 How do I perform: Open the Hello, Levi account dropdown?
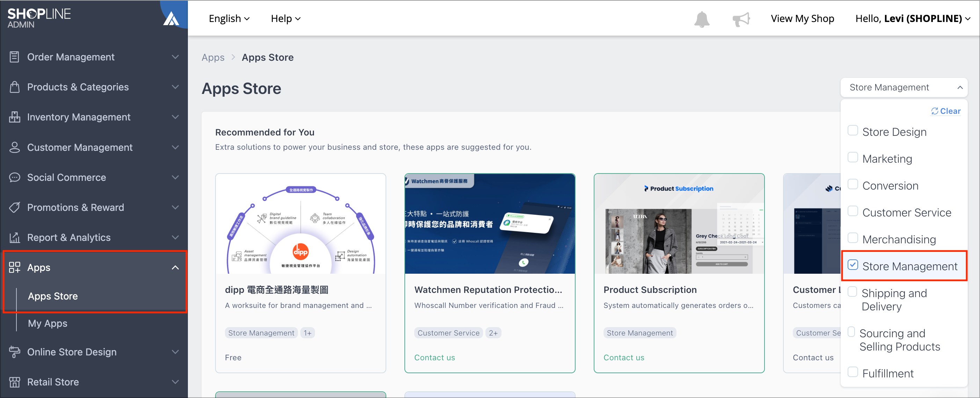coord(913,19)
